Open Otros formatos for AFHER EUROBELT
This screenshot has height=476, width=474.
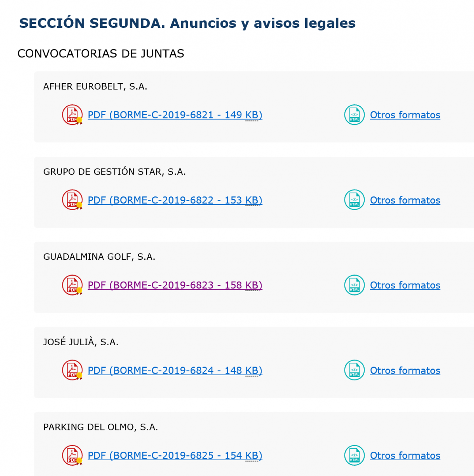[x=405, y=115]
